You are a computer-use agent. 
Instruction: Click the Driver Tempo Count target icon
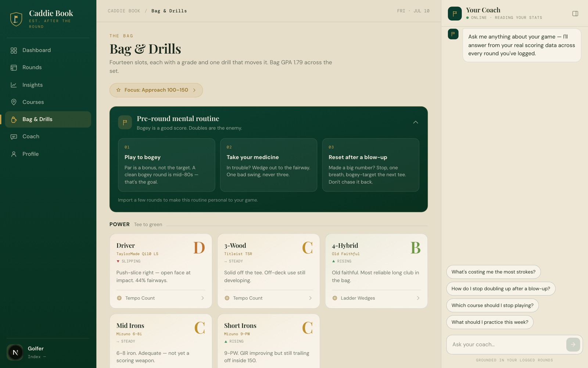click(119, 298)
